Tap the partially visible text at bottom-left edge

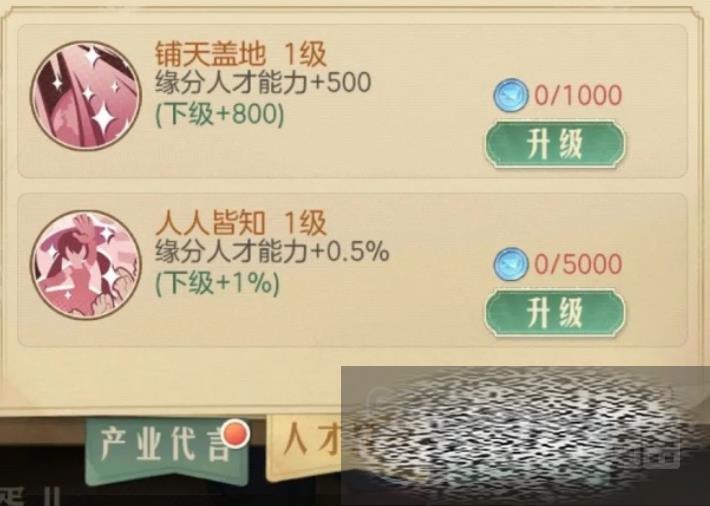point(30,496)
